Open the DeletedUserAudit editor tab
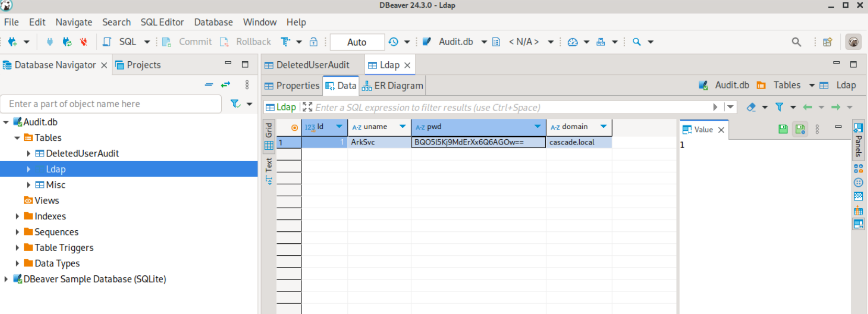 pos(307,65)
